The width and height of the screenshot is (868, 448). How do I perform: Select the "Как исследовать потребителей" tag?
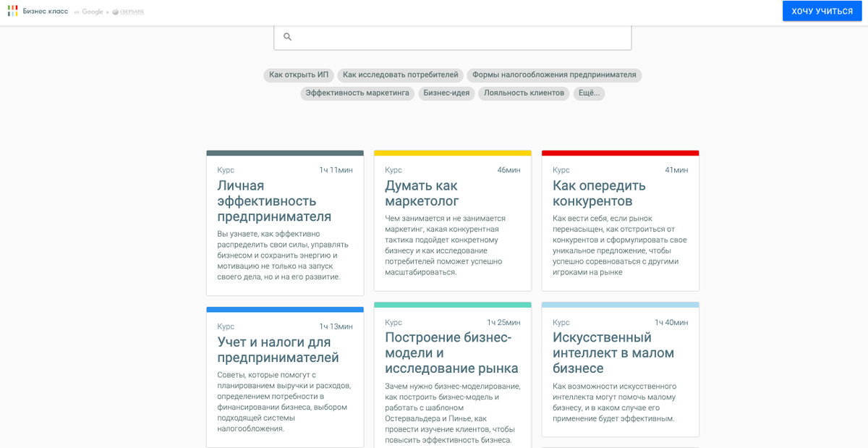[x=399, y=75]
